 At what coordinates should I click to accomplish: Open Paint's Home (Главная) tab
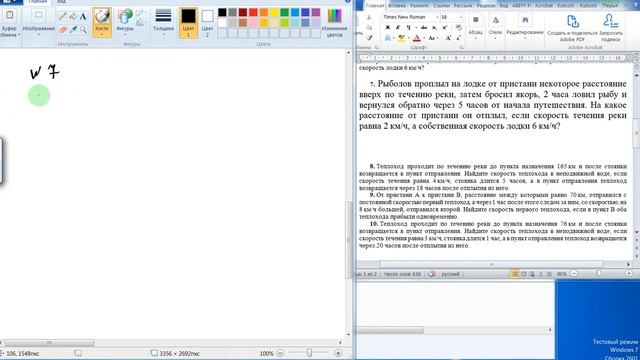38,2
